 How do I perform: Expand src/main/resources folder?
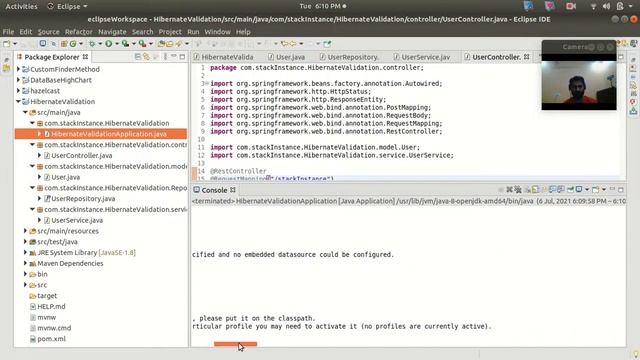click(x=25, y=231)
